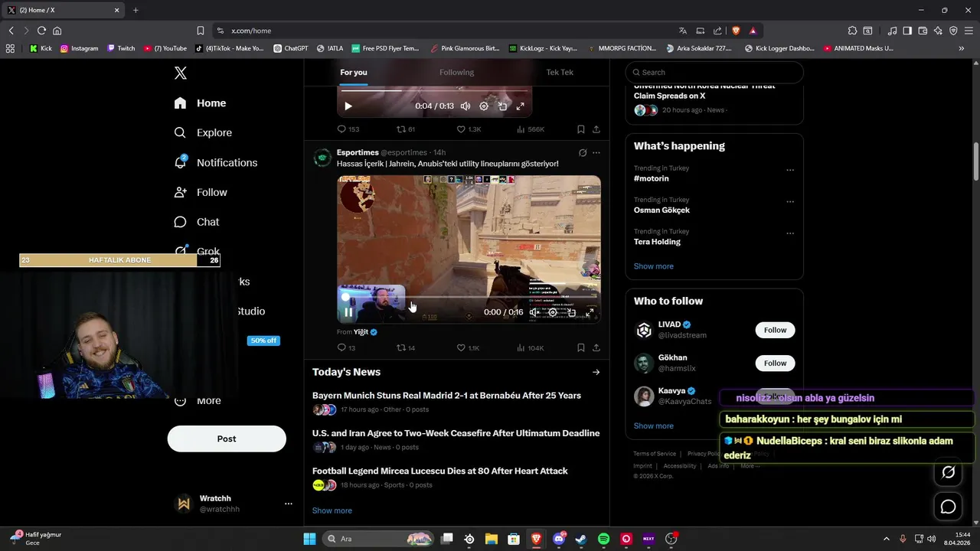Open Notifications in the sidebar
The width and height of the screenshot is (980, 551).
pos(215,162)
